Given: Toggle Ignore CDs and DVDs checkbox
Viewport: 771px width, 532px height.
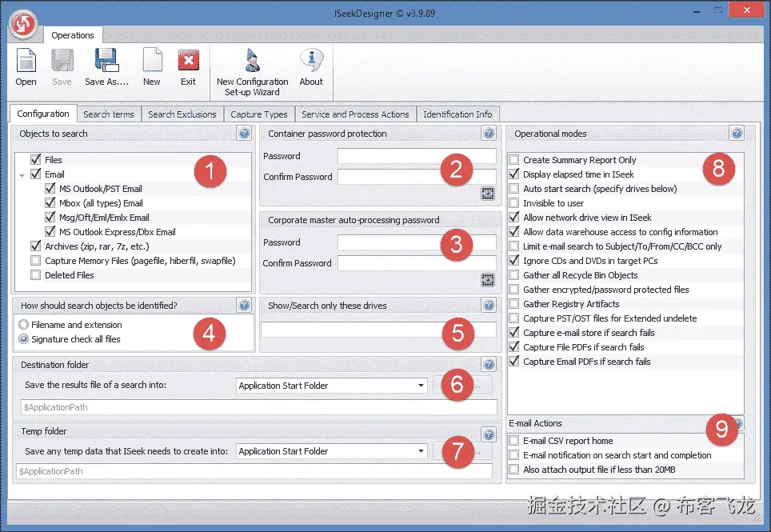Looking at the screenshot, I should pos(513,261).
